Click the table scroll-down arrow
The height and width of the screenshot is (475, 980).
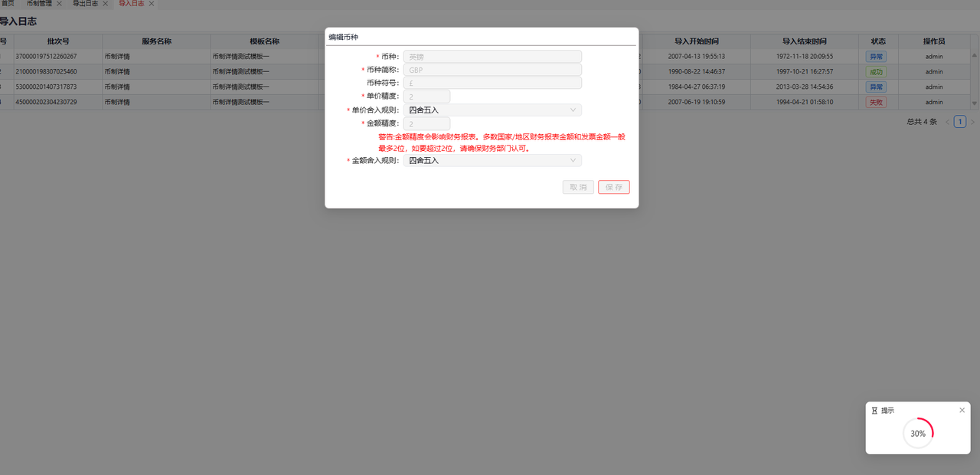(975, 103)
